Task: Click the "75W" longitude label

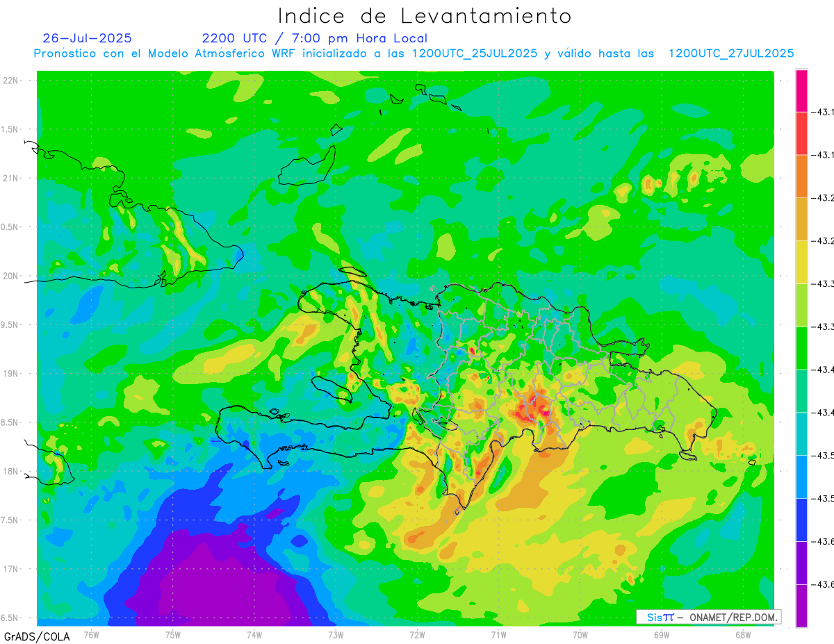Action: click(172, 634)
